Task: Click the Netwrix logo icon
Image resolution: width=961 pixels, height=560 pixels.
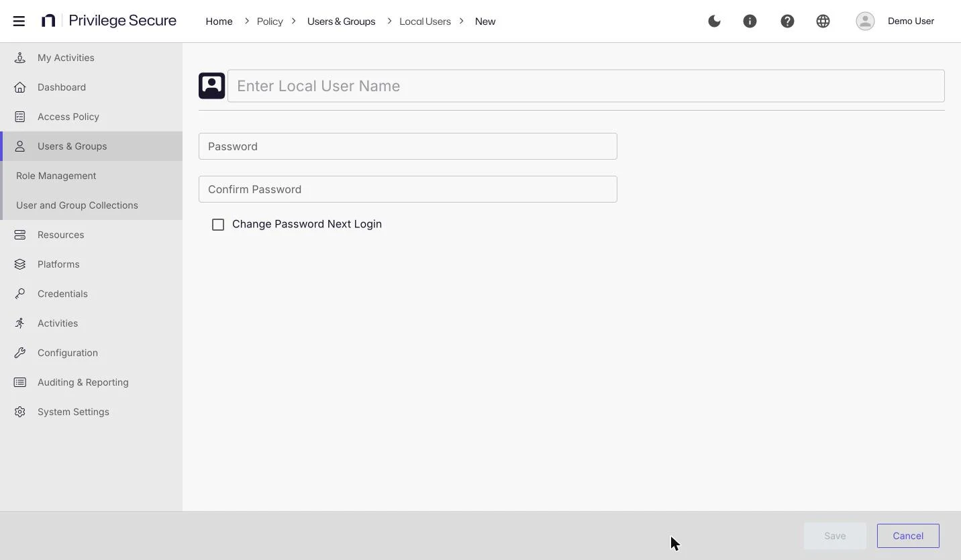Action: 48,21
